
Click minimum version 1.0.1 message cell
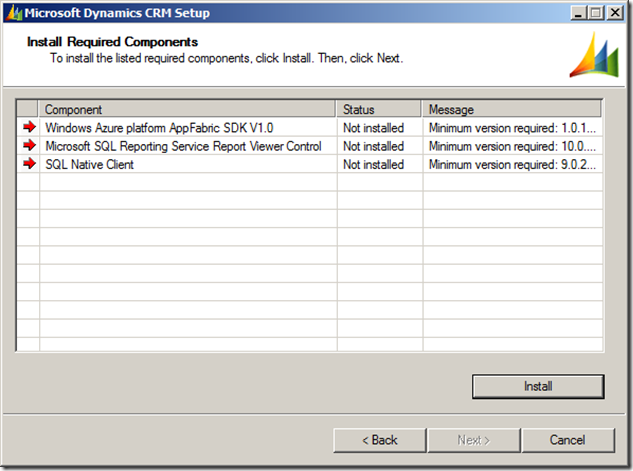coord(512,128)
